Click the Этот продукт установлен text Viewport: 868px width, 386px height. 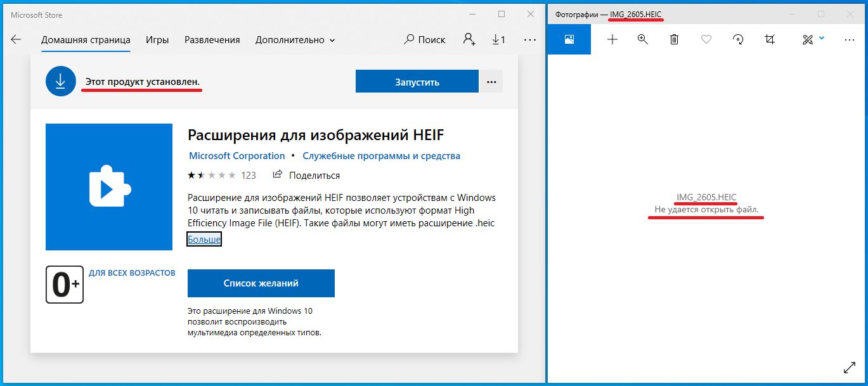tap(143, 82)
